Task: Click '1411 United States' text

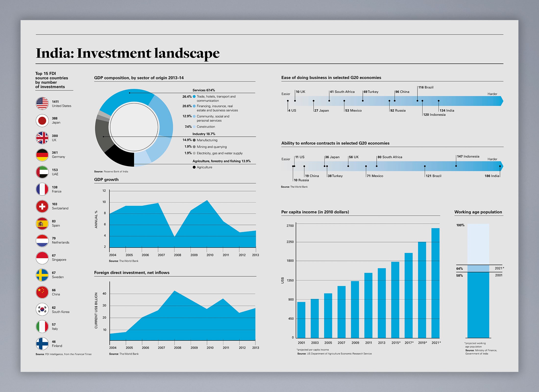Action: pos(61,104)
